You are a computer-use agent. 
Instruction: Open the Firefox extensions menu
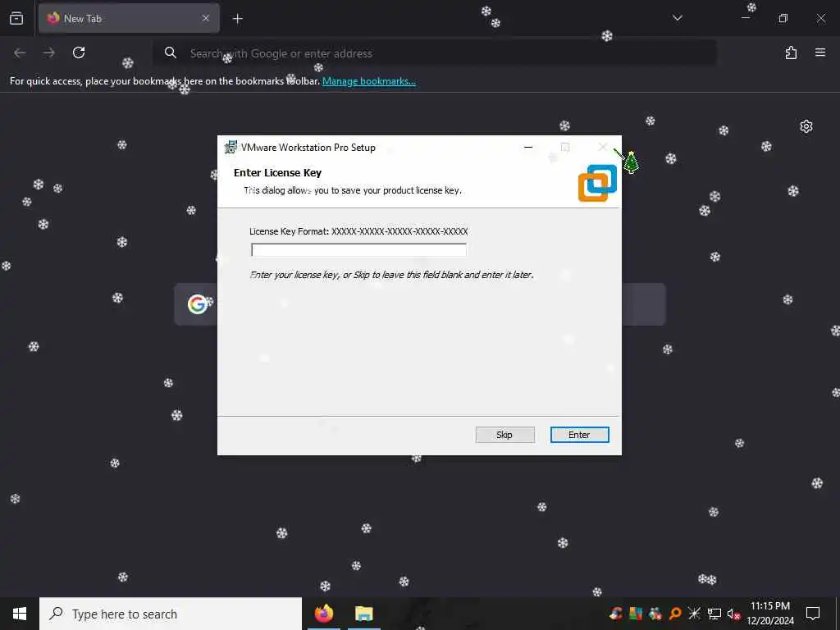pyautogui.click(x=791, y=52)
